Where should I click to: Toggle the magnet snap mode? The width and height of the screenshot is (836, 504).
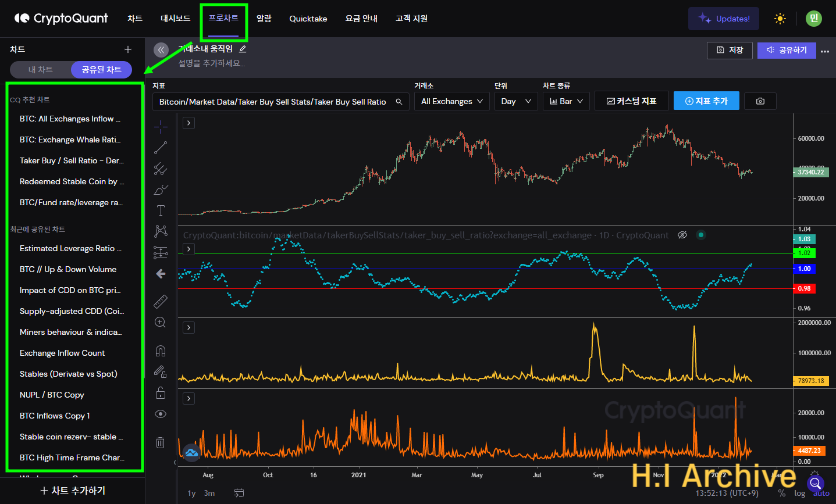161,351
